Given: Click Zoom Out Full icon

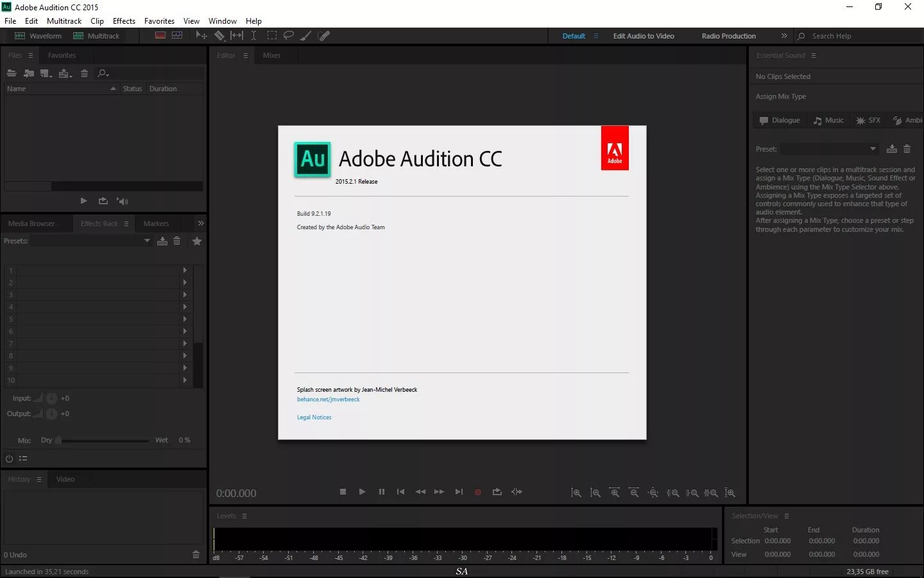Looking at the screenshot, I should [x=653, y=493].
